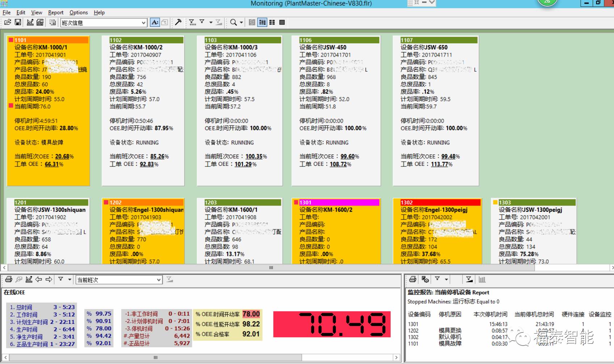Click the magnifier zoom icon in top toolbar
Screen dimensions: 614x364
coord(234,22)
